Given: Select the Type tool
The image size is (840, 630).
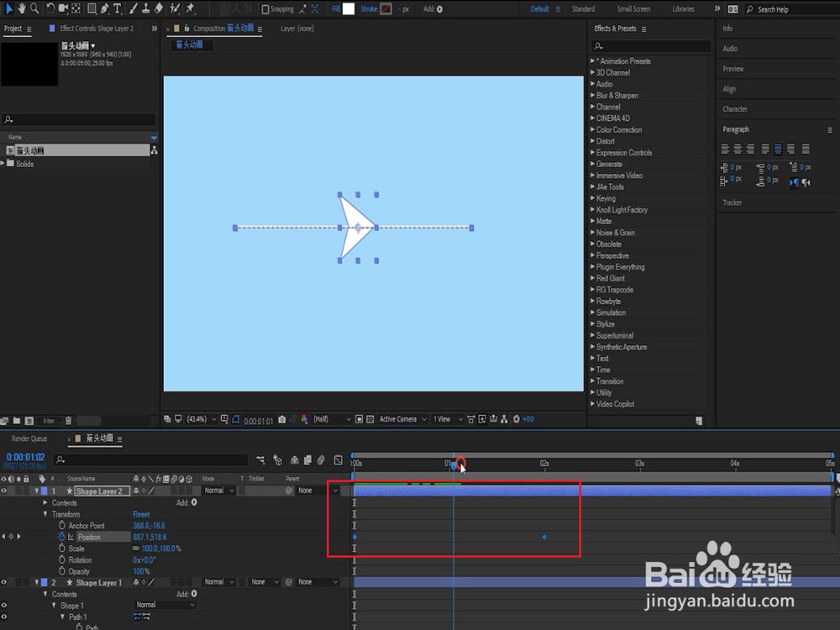Looking at the screenshot, I should coord(118,8).
